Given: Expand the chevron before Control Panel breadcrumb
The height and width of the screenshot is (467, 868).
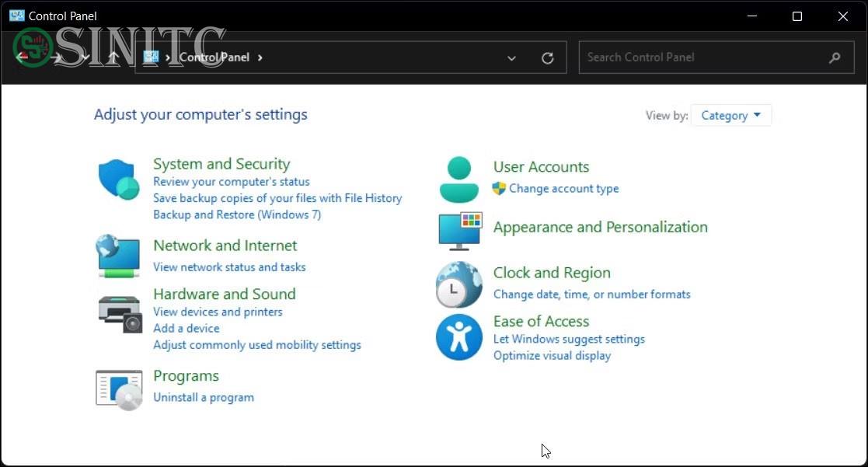Looking at the screenshot, I should [167, 58].
